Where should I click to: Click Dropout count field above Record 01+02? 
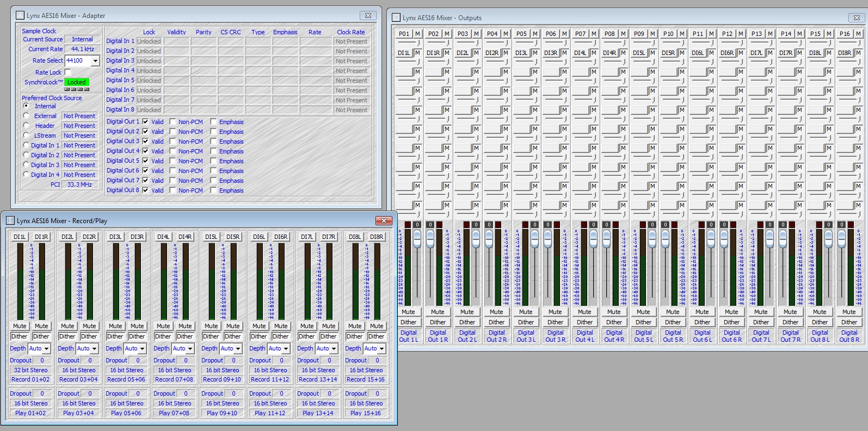click(x=42, y=360)
